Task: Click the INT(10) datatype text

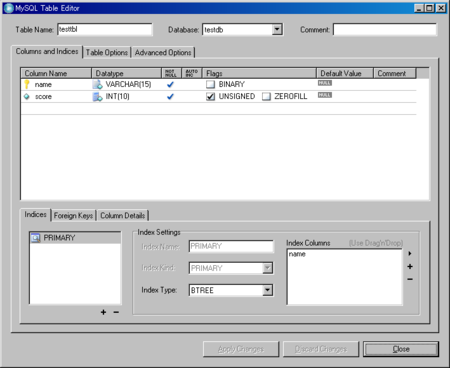Action: pyautogui.click(x=117, y=96)
